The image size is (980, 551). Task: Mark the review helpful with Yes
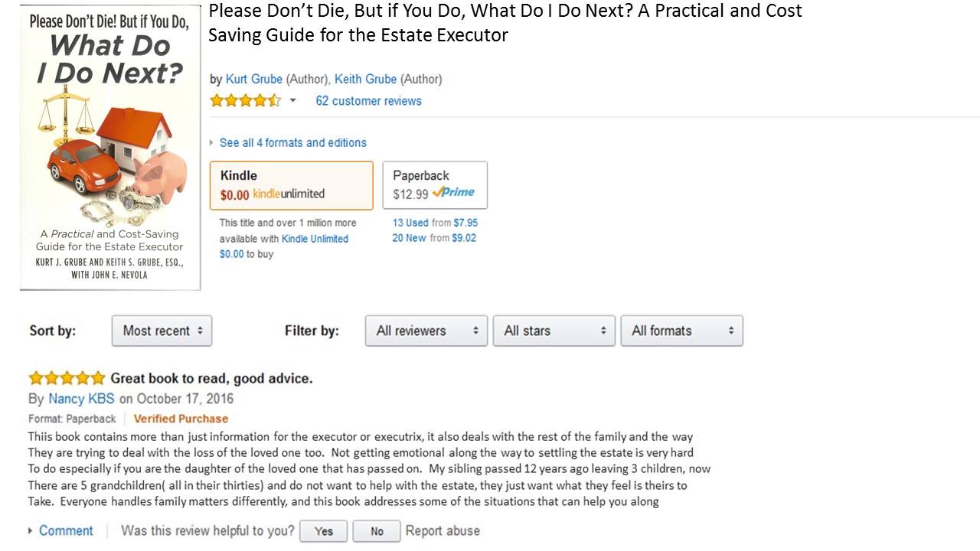[x=323, y=531]
